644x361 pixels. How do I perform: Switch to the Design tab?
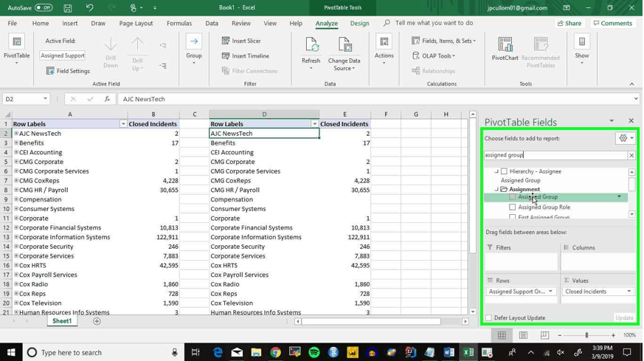tap(359, 24)
